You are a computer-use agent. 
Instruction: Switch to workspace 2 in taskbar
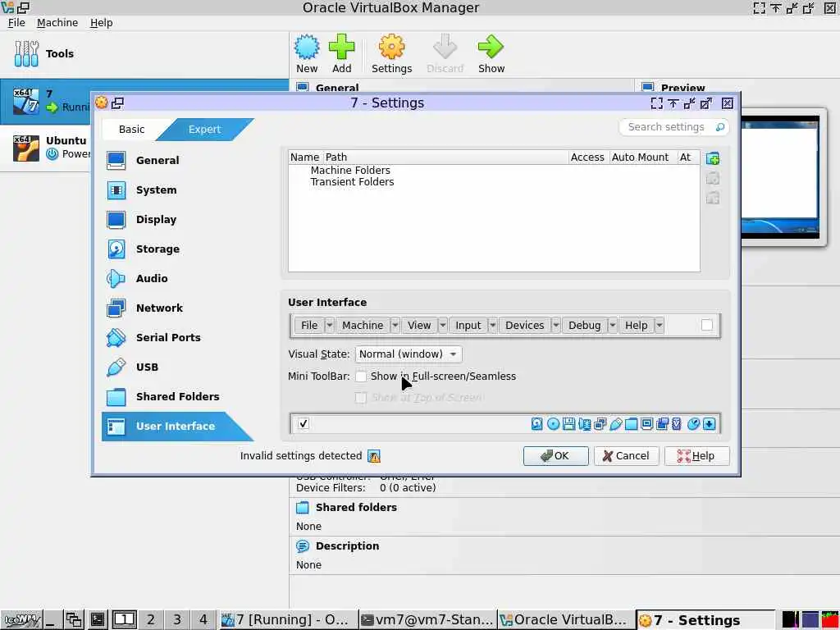(151, 620)
